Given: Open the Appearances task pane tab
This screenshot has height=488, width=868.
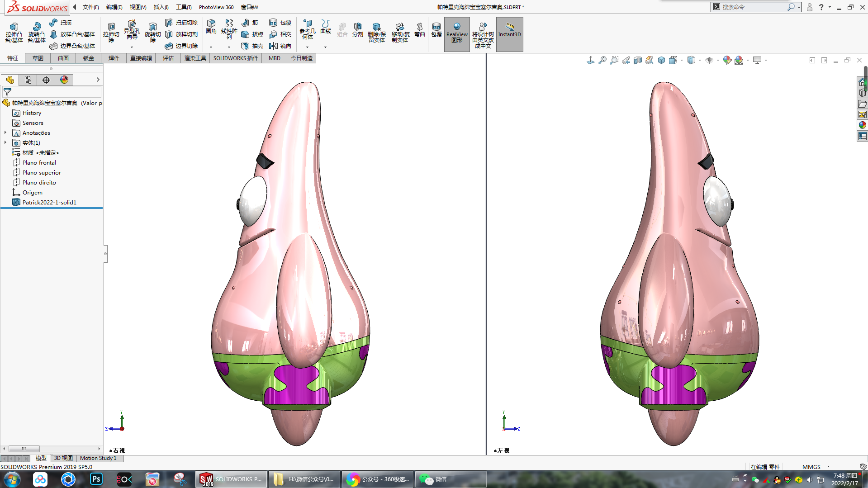Looking at the screenshot, I should pyautogui.click(x=863, y=125).
